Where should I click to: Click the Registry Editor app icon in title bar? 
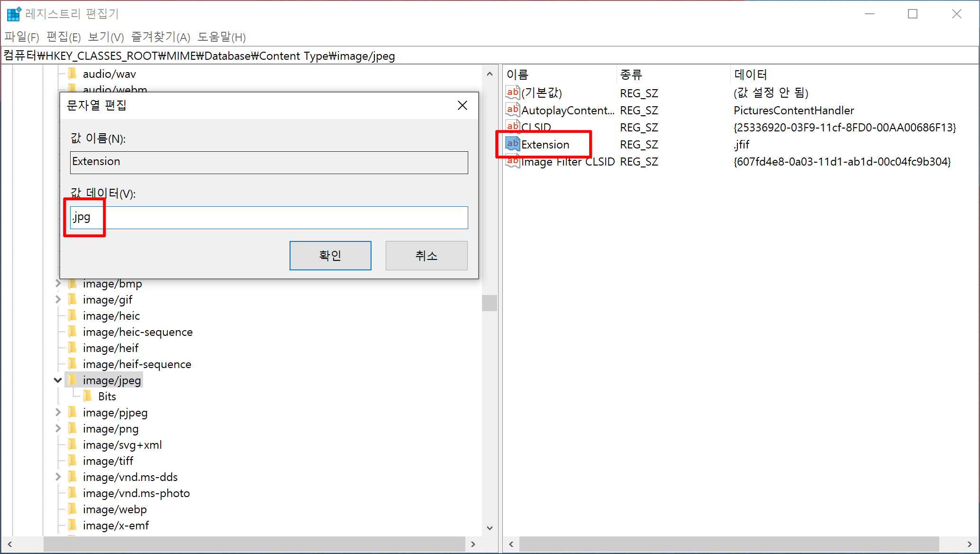(x=14, y=14)
